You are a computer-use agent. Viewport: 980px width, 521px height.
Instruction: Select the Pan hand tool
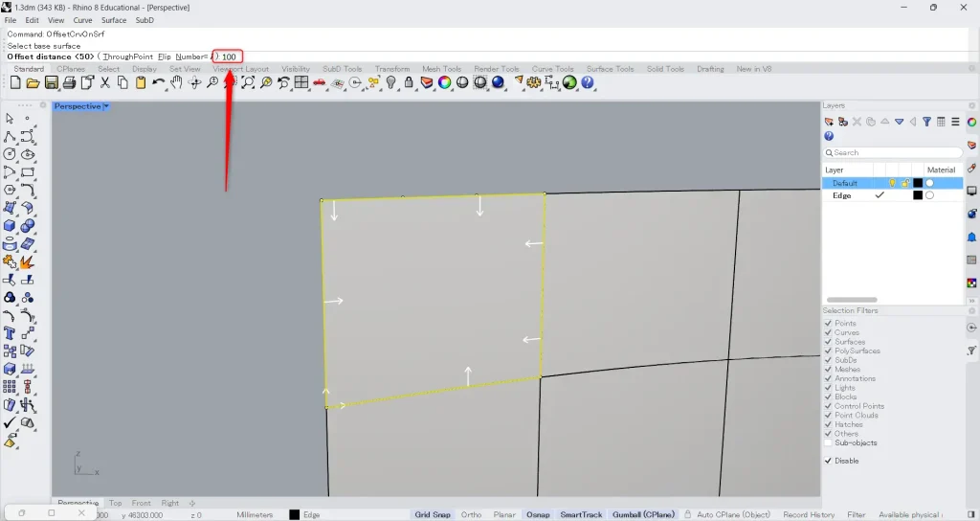pos(176,82)
